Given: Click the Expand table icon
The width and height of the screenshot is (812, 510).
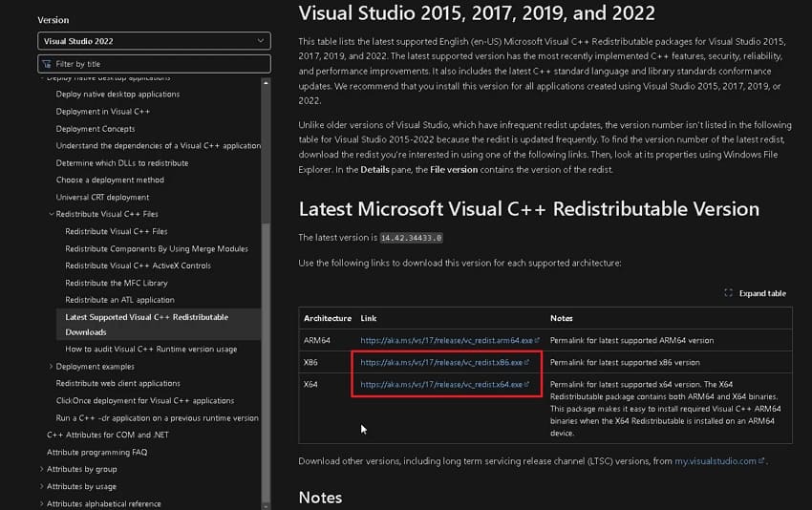Looking at the screenshot, I should coord(728,293).
